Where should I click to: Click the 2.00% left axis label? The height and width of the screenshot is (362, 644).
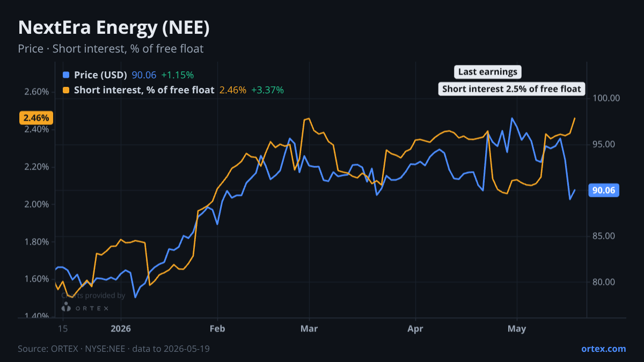[36, 204]
